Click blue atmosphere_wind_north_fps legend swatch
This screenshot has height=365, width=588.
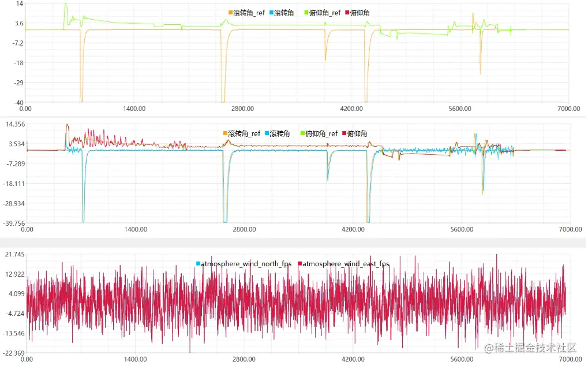[x=198, y=263]
